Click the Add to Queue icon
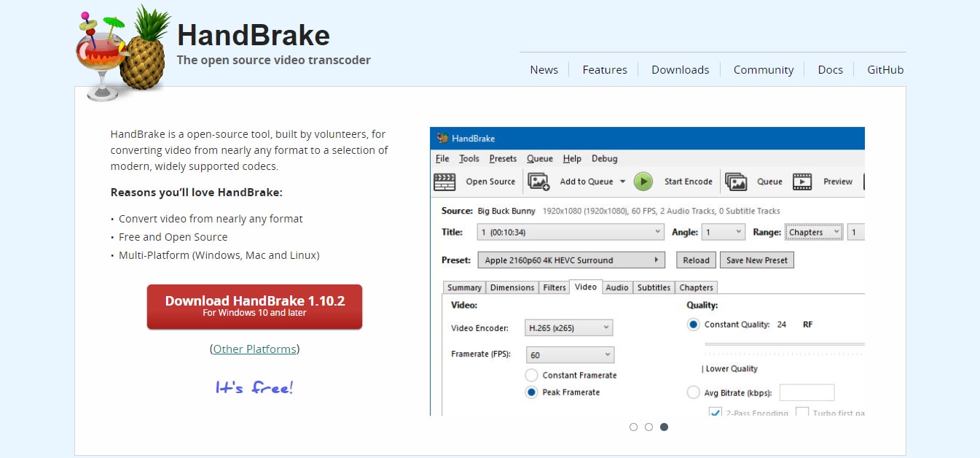Viewport: 980px width, 458px height. (x=539, y=182)
